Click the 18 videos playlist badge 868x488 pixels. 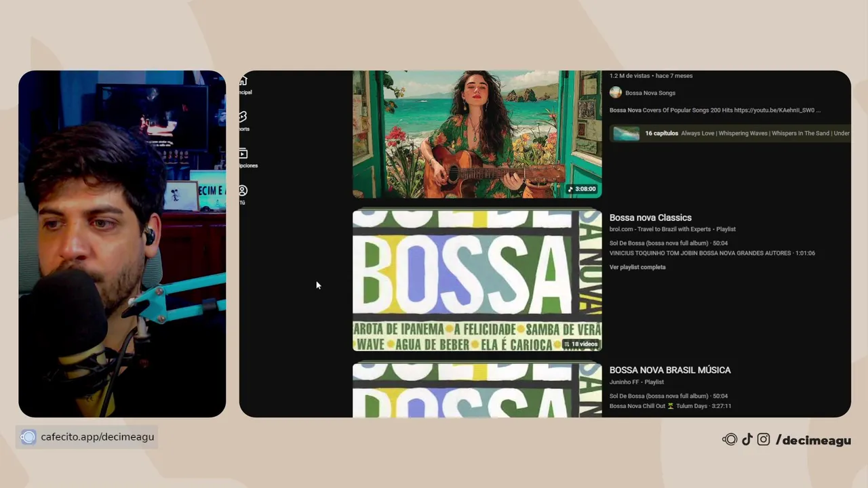pyautogui.click(x=581, y=344)
